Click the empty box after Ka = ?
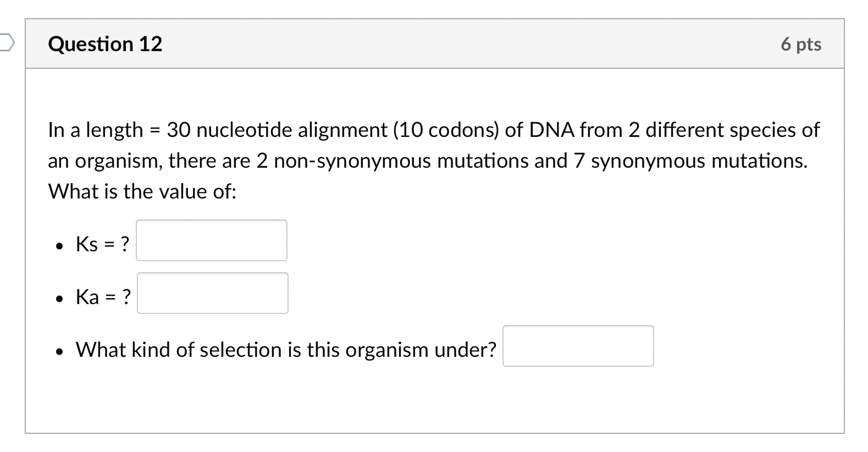Image resolution: width=868 pixels, height=452 pixels. point(213,293)
